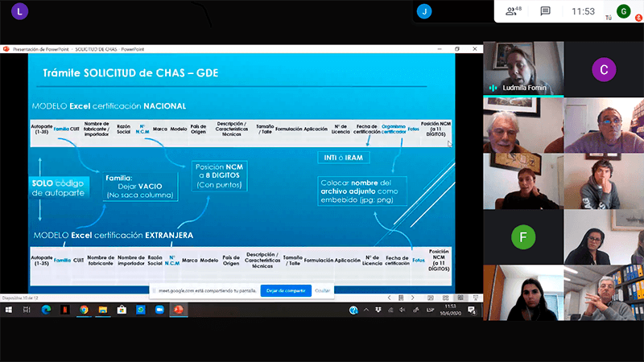Click the ESP keyboard language indicator
The width and height of the screenshot is (644, 362).
(431, 310)
